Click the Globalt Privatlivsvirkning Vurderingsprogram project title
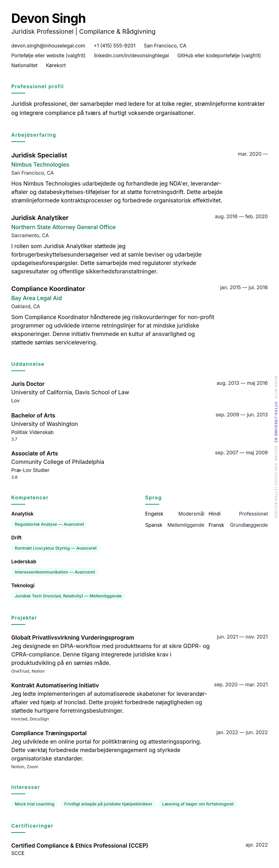The image size is (279, 868). coord(72,637)
